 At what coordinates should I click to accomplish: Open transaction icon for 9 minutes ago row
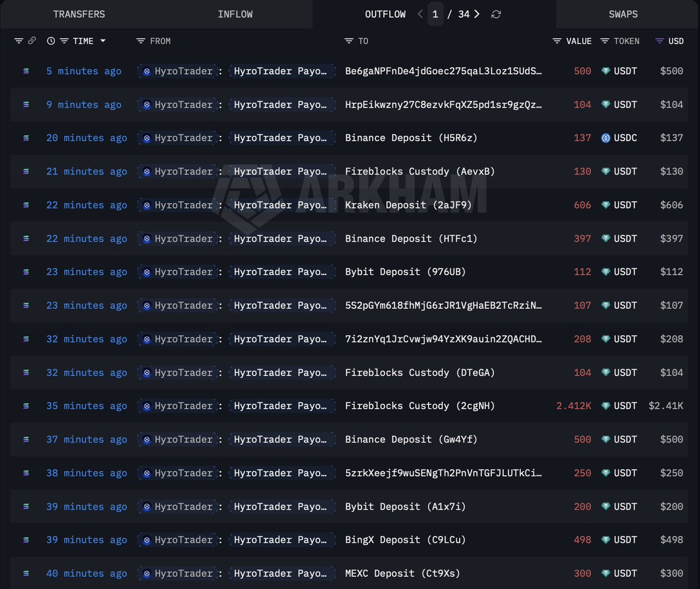pos(26,104)
